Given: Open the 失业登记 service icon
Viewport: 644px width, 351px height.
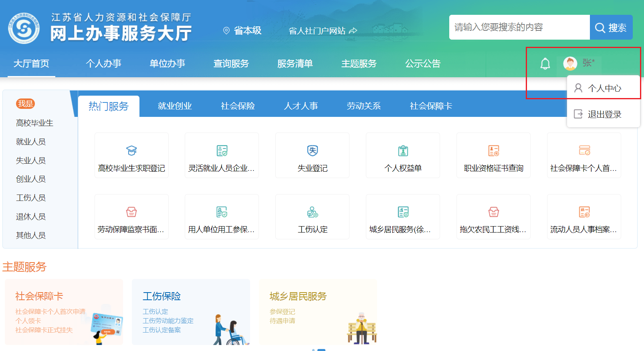Looking at the screenshot, I should pyautogui.click(x=313, y=151).
